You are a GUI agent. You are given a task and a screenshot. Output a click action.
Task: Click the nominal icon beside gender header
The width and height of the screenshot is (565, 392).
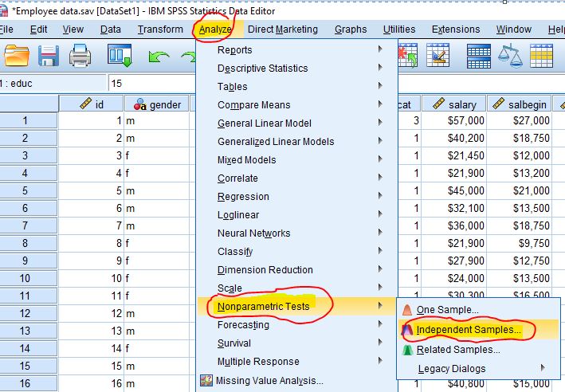coord(139,104)
